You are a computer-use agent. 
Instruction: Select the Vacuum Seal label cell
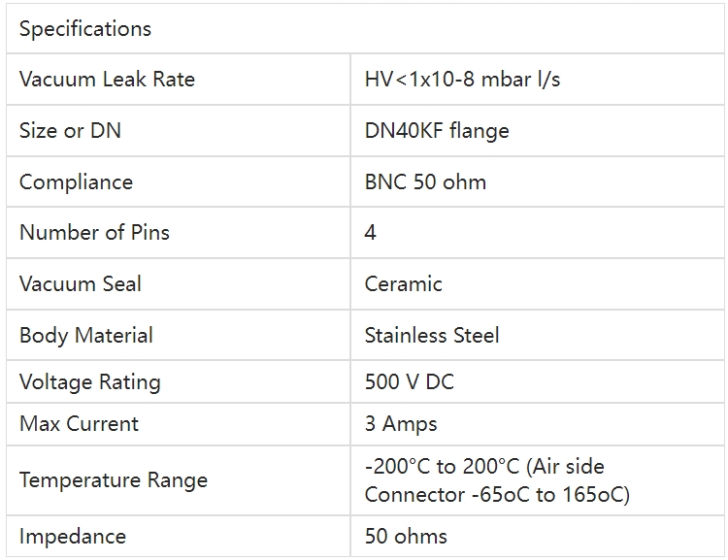pos(81,284)
